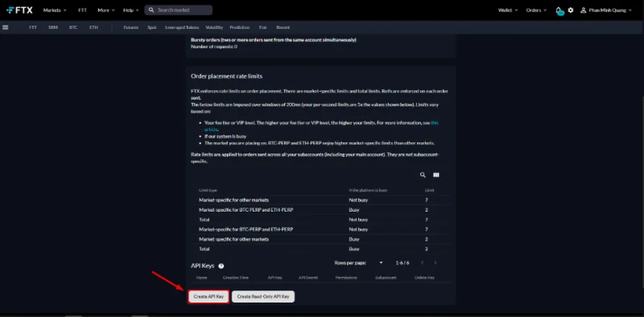Select the Futures market tab
The width and height of the screenshot is (644, 317).
tap(131, 27)
